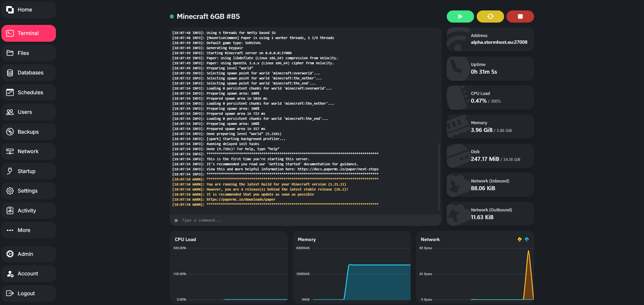644x305 pixels.
Task: Click the Memory value 3.96 GiB
Action: pos(481,130)
